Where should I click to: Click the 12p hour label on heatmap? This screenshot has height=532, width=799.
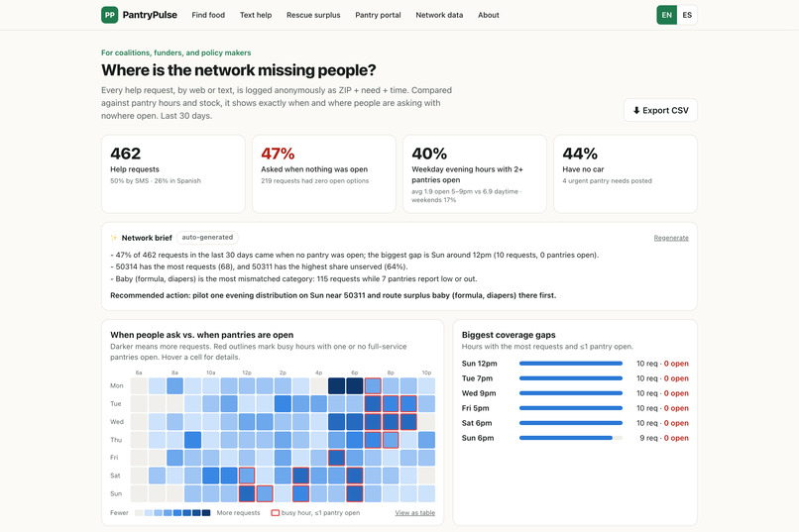point(247,372)
